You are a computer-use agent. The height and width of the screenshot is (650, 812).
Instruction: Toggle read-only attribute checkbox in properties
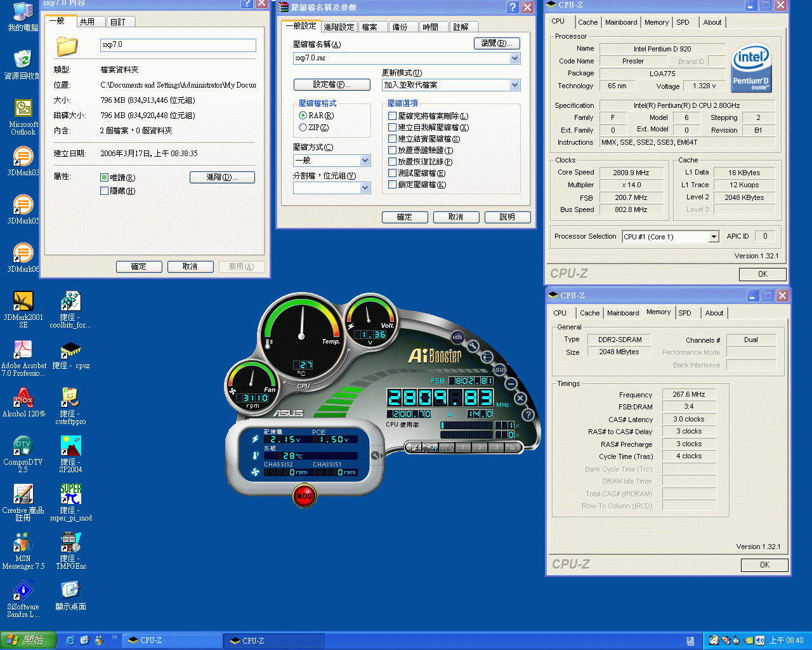pos(104,178)
